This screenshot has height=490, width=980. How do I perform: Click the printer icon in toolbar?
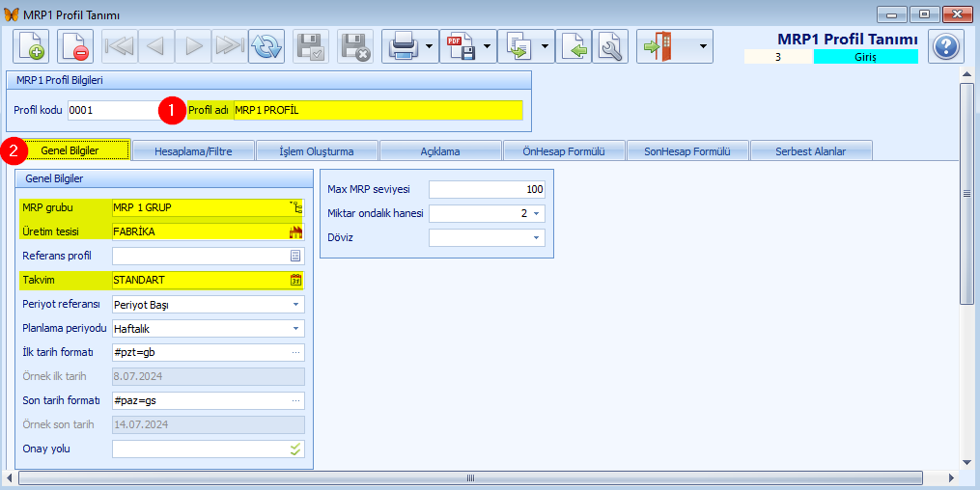click(402, 46)
